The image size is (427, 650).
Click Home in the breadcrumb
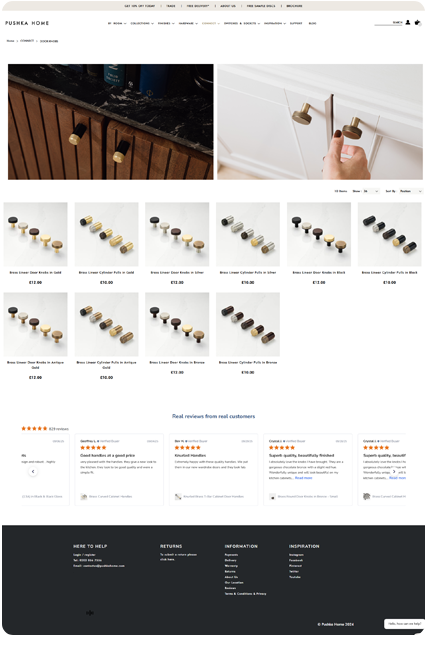point(10,41)
